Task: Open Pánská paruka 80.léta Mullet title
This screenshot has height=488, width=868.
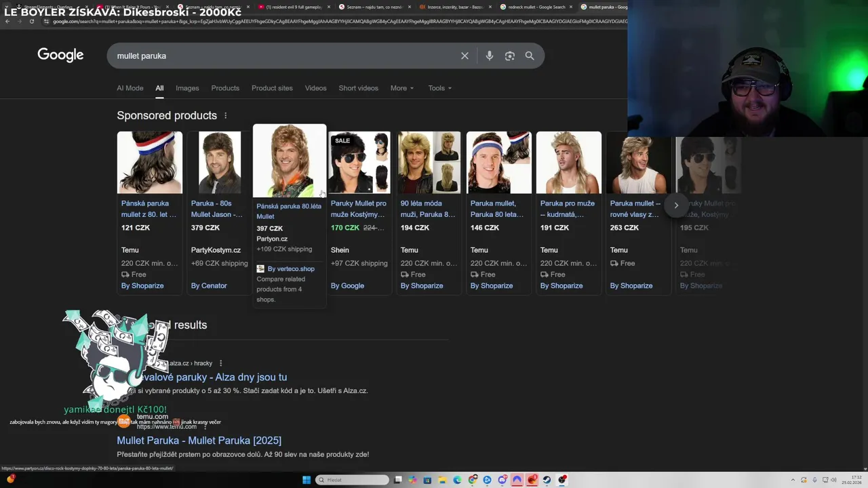Action: [289, 211]
